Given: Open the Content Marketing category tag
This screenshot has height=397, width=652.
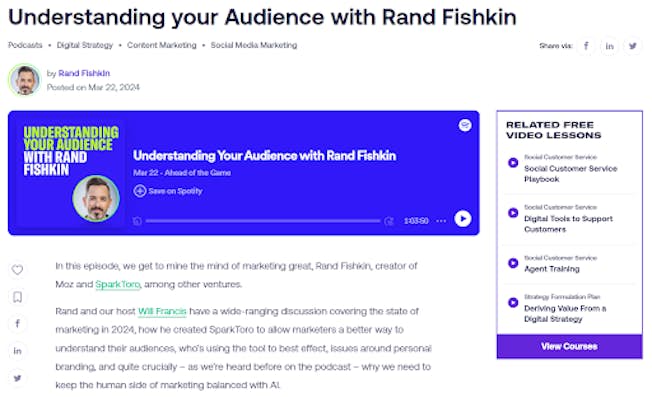Looking at the screenshot, I should point(161,45).
